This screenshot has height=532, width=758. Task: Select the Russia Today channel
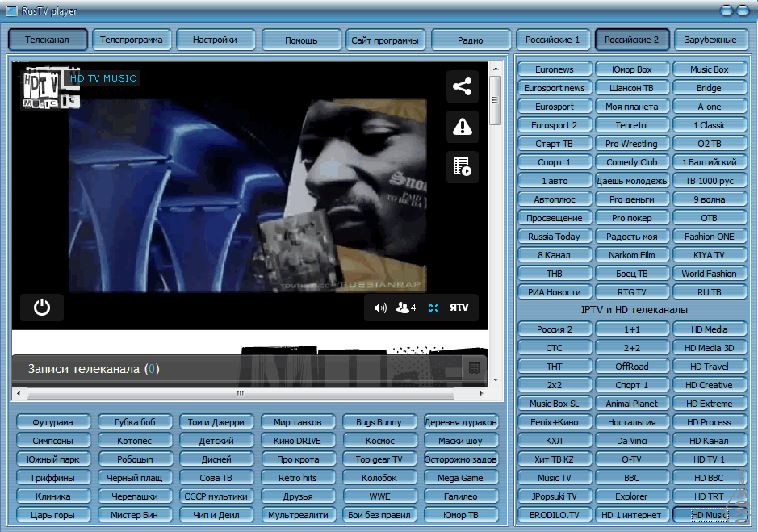click(x=555, y=237)
